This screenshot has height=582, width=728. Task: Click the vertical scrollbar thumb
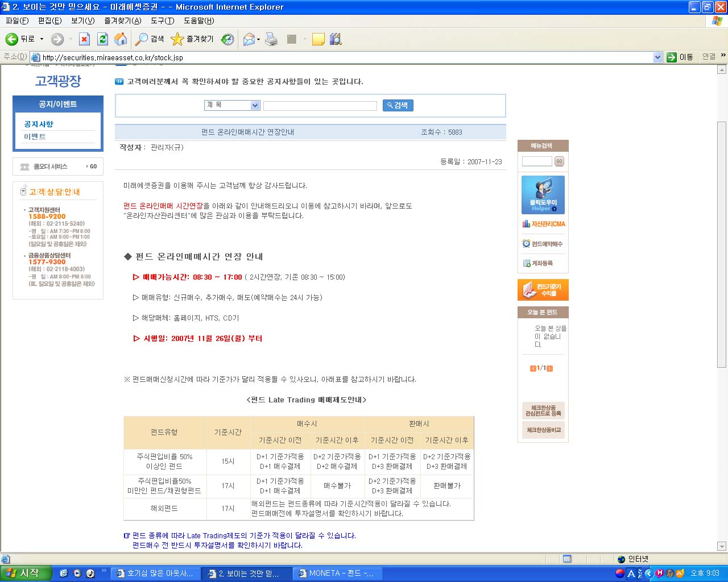click(x=722, y=244)
